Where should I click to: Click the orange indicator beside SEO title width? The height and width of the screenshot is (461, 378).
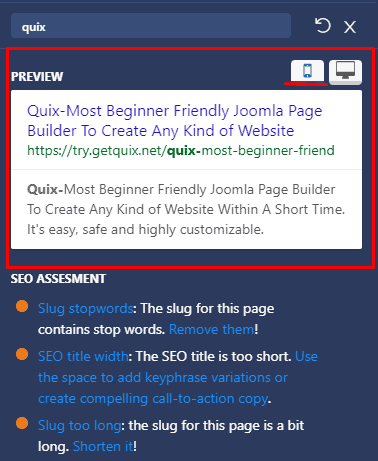tap(22, 354)
